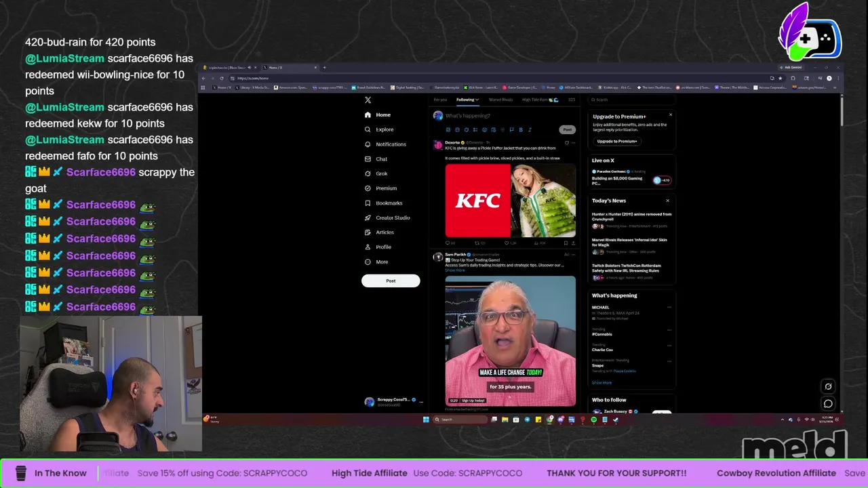Open Creator Studio in the sidebar
Screen dimensions: 868x488
tap(387, 218)
